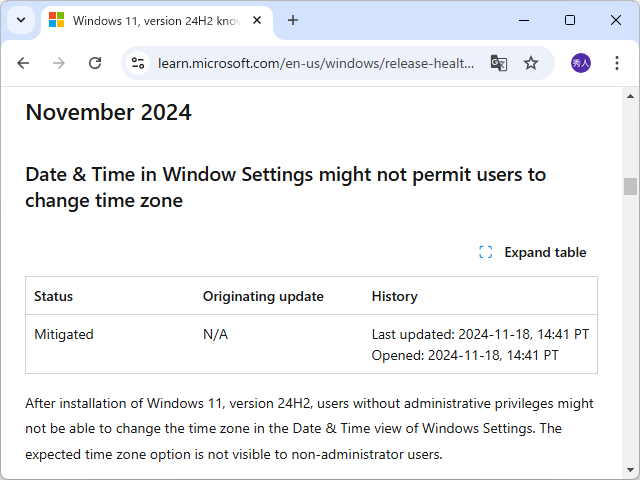
Task: Open the tab search dropdown arrow
Action: pyautogui.click(x=21, y=20)
